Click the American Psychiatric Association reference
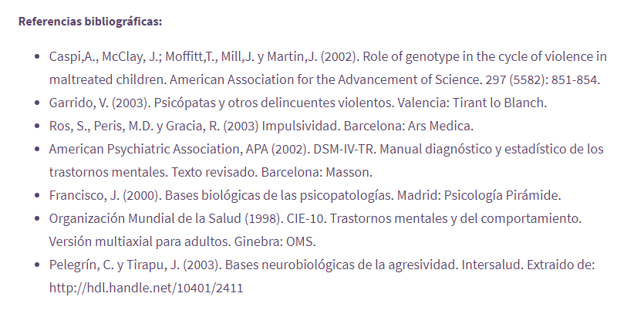The image size is (644, 317). [326, 149]
